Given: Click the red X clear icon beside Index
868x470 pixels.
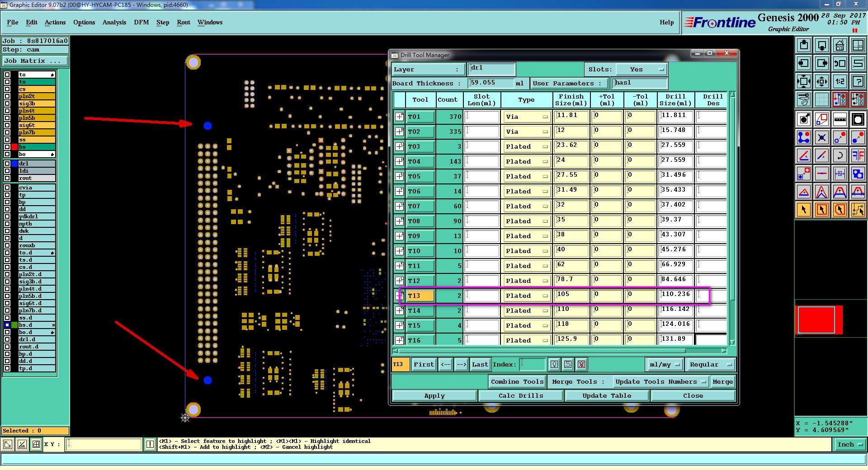Looking at the screenshot, I should point(582,364).
